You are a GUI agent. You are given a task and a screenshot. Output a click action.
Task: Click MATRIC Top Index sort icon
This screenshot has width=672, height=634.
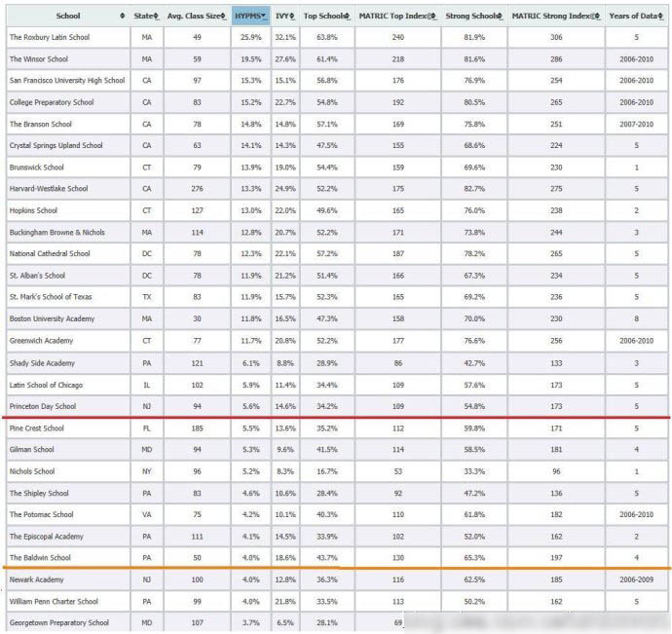tap(434, 17)
